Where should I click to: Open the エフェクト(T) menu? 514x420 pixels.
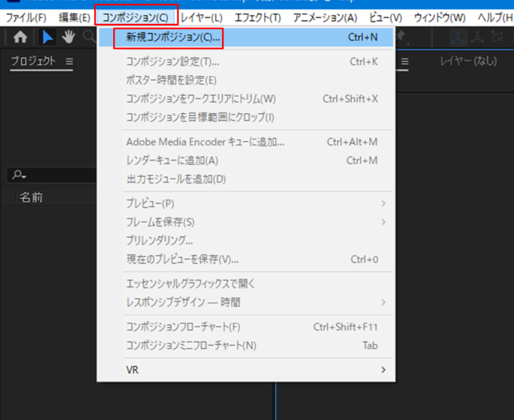[258, 17]
